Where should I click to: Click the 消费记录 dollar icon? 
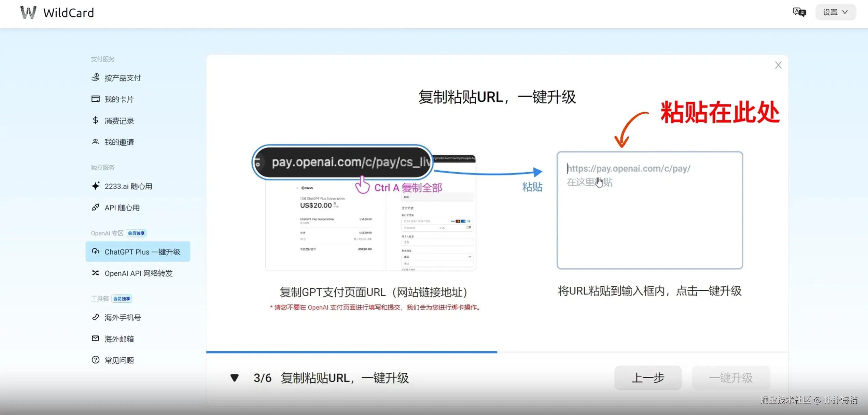pyautogui.click(x=96, y=120)
